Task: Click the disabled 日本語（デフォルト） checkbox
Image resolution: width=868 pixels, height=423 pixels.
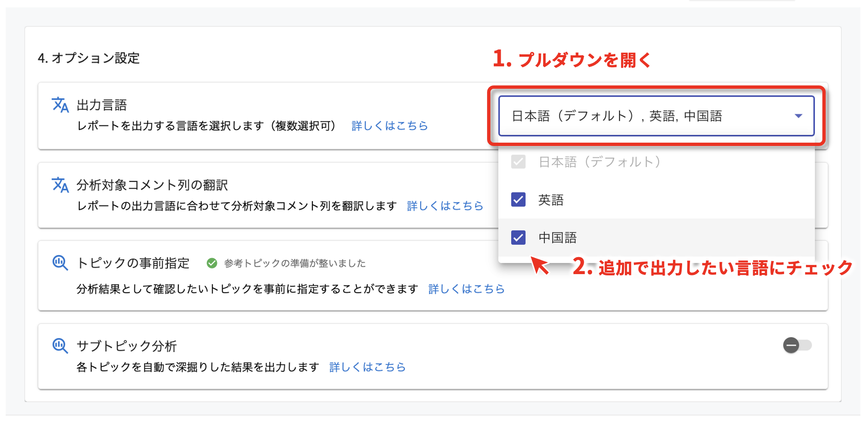Action: pyautogui.click(x=518, y=162)
